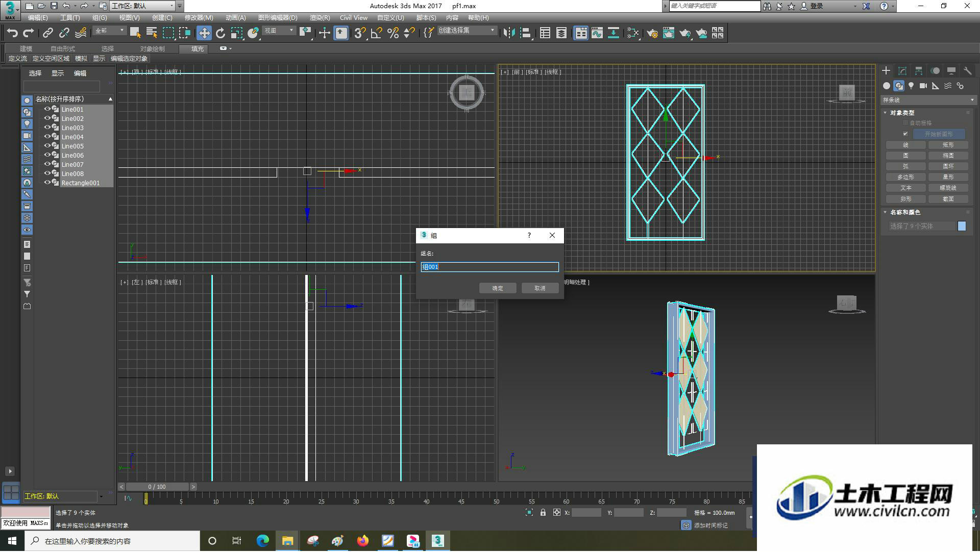Image resolution: width=980 pixels, height=552 pixels.
Task: Click the Redo arrow in main toolbar
Action: click(x=29, y=33)
